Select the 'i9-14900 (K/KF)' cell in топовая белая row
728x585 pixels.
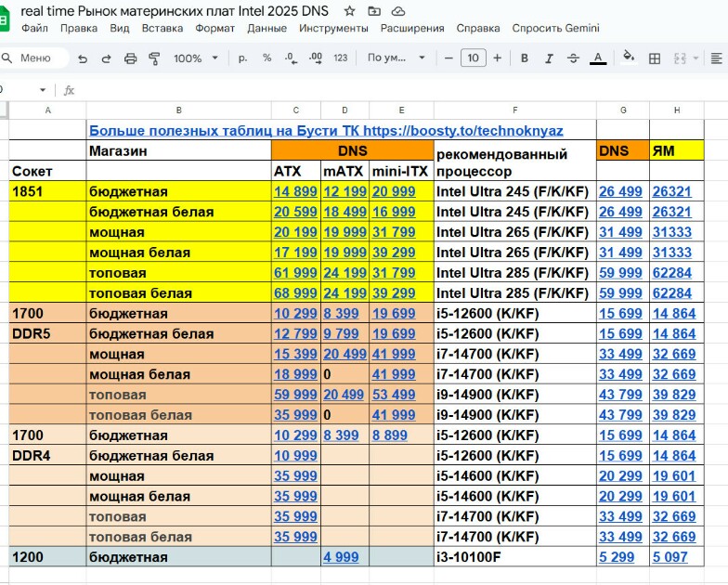(514, 414)
